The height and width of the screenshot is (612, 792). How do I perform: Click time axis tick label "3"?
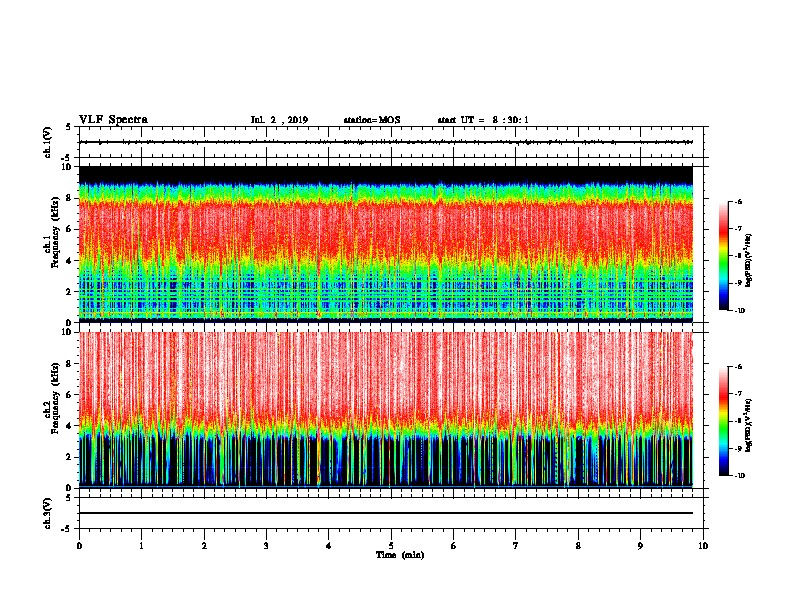[x=266, y=546]
